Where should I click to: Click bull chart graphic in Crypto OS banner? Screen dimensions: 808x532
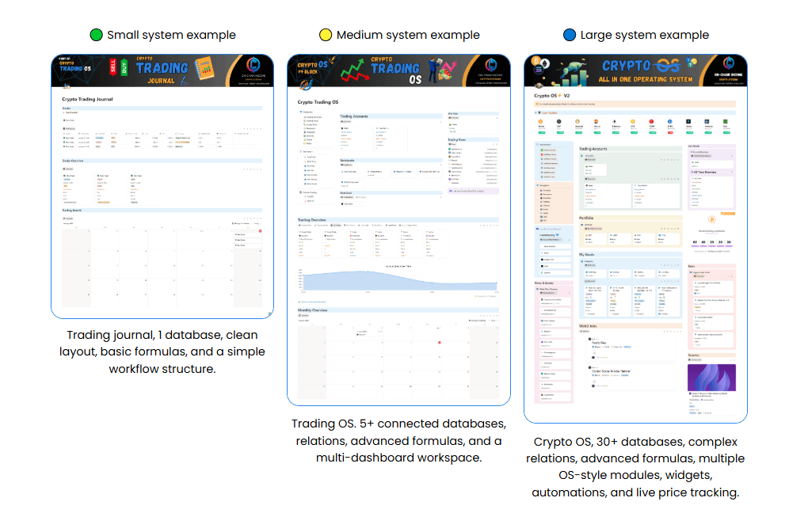click(x=574, y=73)
